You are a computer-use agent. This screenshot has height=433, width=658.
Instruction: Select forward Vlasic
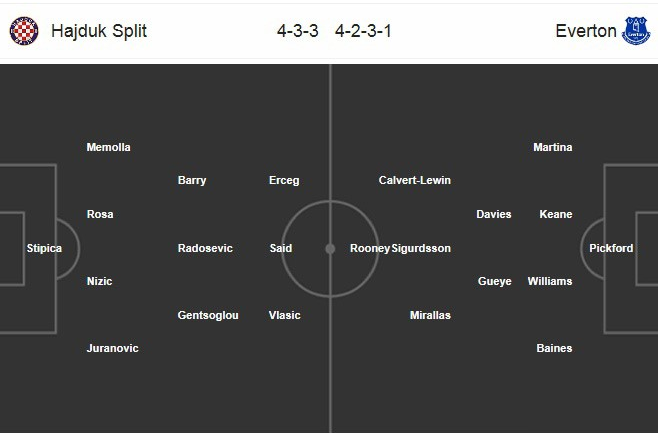[x=285, y=315]
